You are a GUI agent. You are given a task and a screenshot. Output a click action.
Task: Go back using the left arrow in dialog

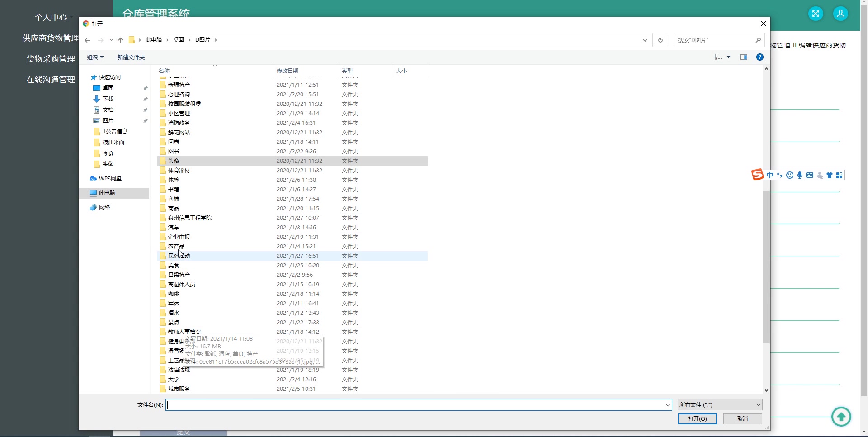tap(87, 40)
